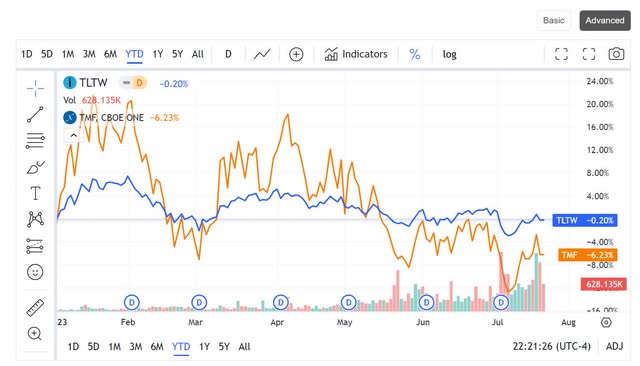Click the dividend marker near Jun

427,303
